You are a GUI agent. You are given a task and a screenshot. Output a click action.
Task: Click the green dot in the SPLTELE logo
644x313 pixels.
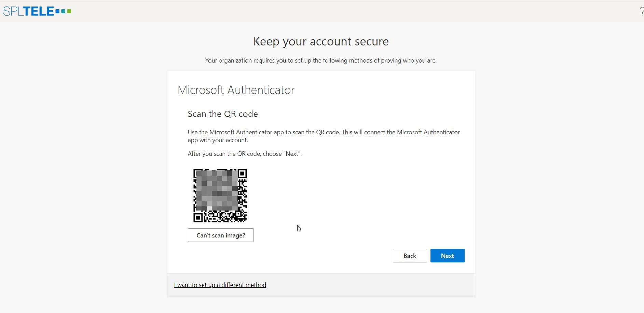point(69,11)
